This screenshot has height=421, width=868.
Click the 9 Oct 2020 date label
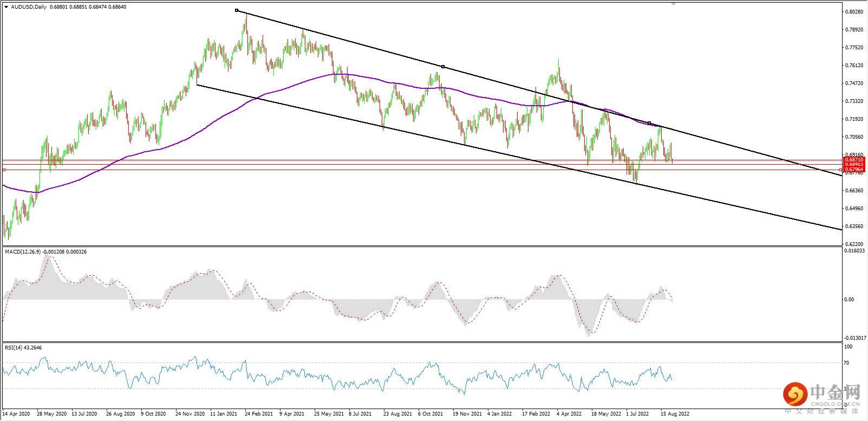153,413
